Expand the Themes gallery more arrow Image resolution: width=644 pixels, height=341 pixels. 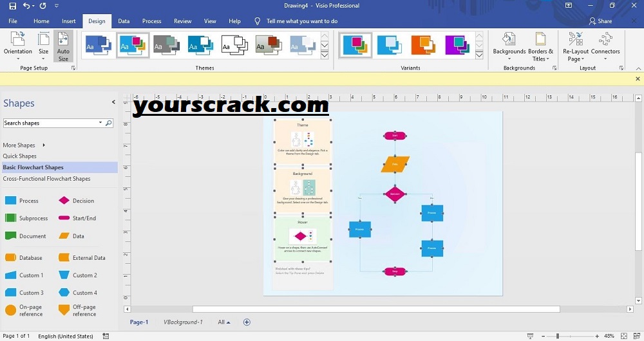325,55
